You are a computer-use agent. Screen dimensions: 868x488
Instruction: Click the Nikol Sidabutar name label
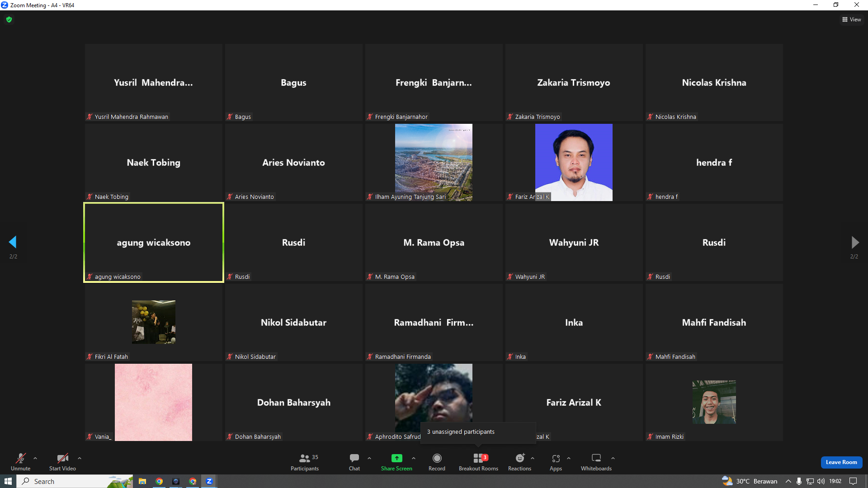pyautogui.click(x=255, y=357)
